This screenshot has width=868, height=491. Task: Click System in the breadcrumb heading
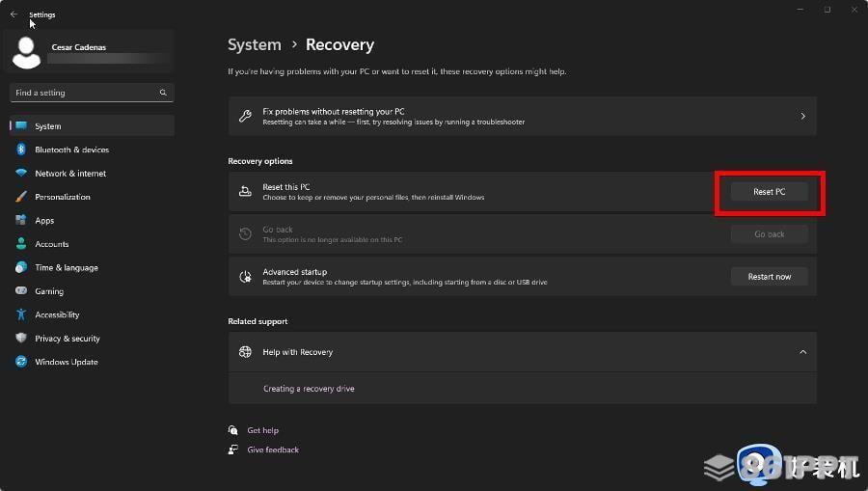255,44
